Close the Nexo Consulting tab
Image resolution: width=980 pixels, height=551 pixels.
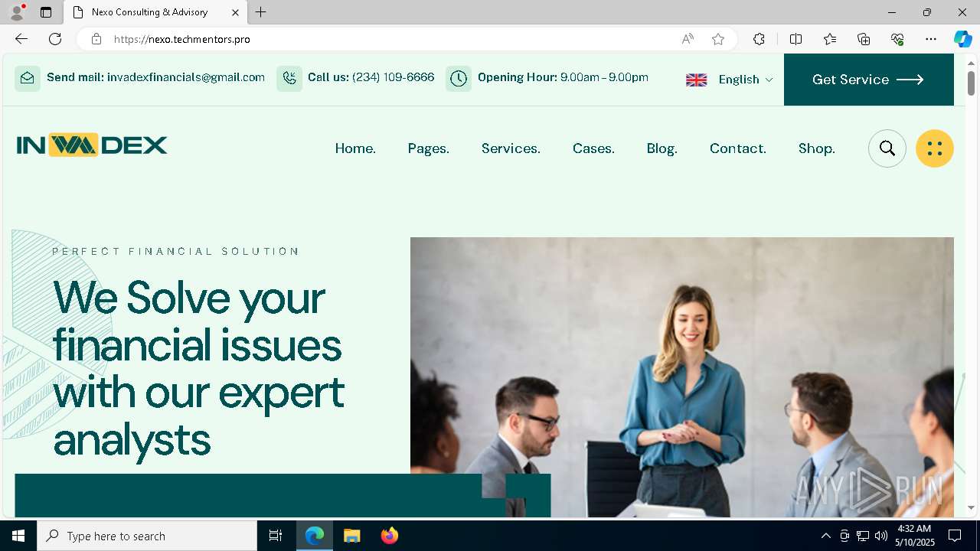coord(235,12)
